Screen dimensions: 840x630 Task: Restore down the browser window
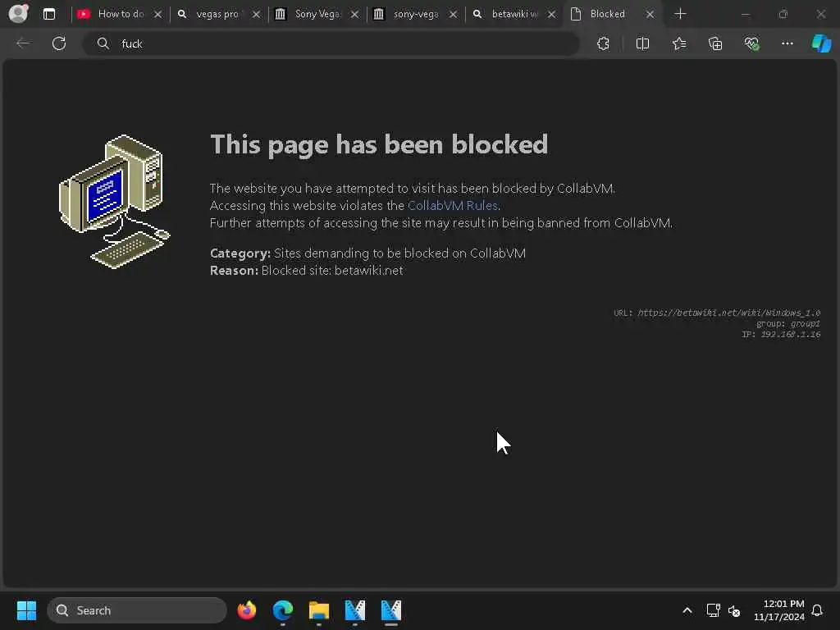pos(783,15)
